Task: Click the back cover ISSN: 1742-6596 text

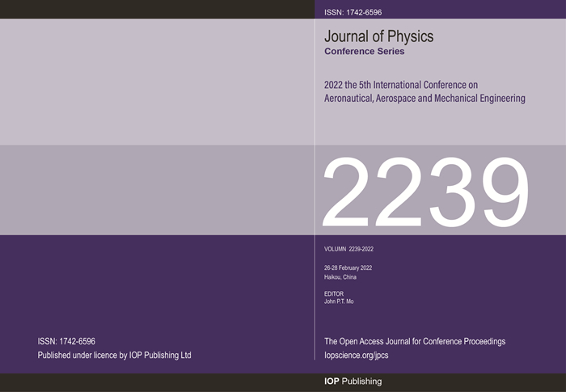Action: 66,341
